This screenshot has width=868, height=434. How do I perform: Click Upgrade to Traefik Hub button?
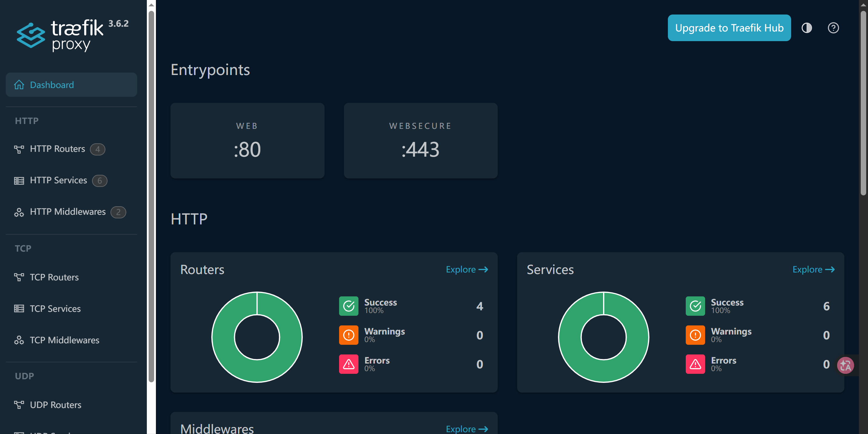click(x=729, y=28)
